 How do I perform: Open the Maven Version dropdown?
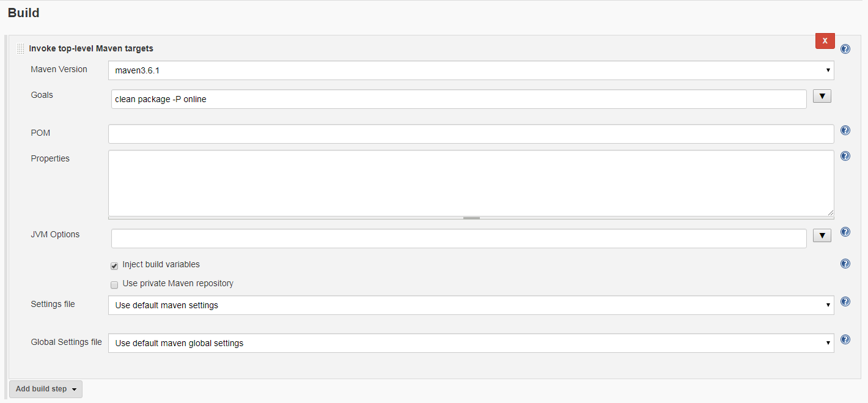471,70
